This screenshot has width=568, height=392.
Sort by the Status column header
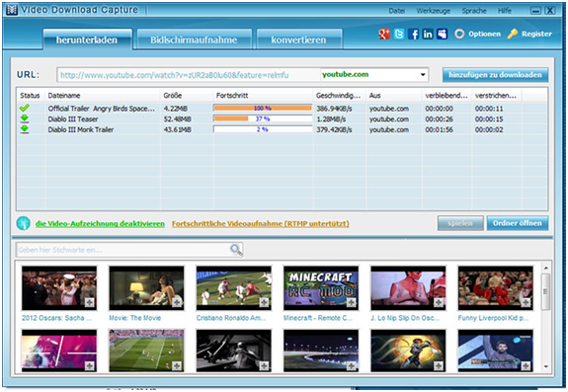[x=30, y=96]
